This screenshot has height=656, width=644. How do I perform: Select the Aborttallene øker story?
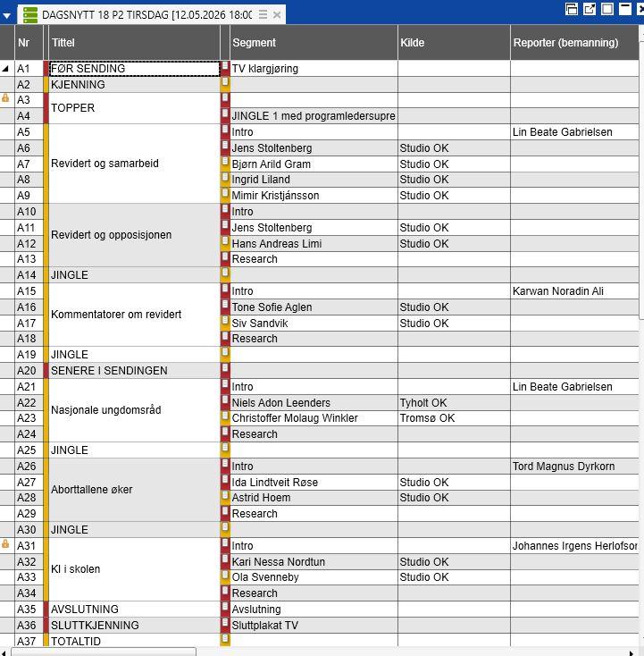[x=134, y=490]
